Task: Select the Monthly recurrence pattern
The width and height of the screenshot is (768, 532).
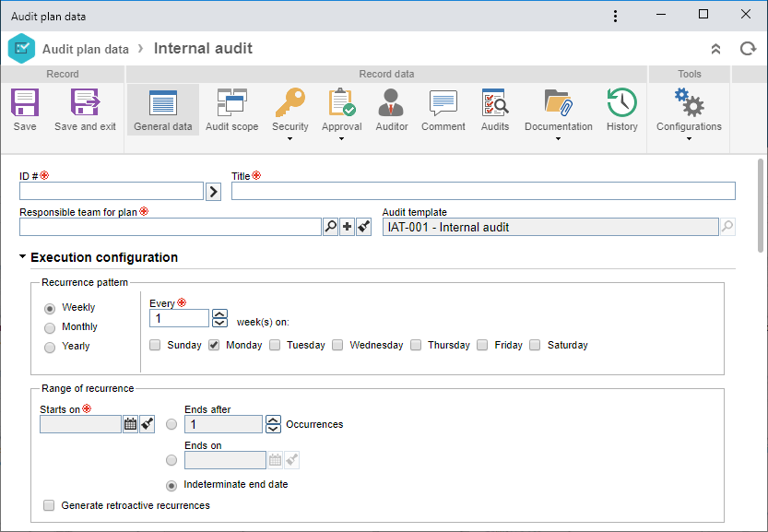Action: 50,327
